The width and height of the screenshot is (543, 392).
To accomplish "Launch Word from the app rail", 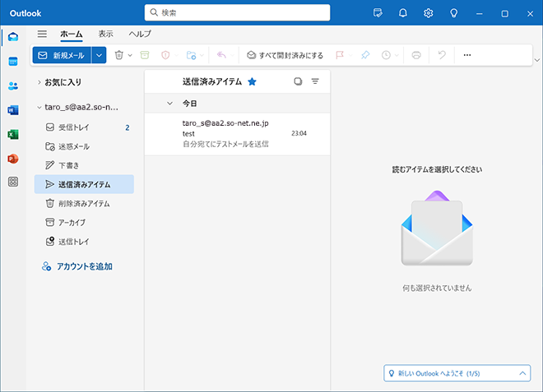I will [x=13, y=110].
